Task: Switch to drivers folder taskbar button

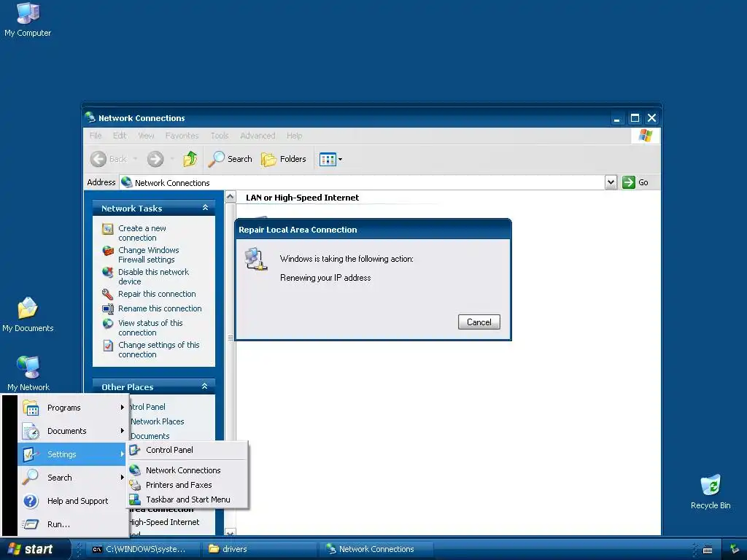Action: tap(260, 549)
